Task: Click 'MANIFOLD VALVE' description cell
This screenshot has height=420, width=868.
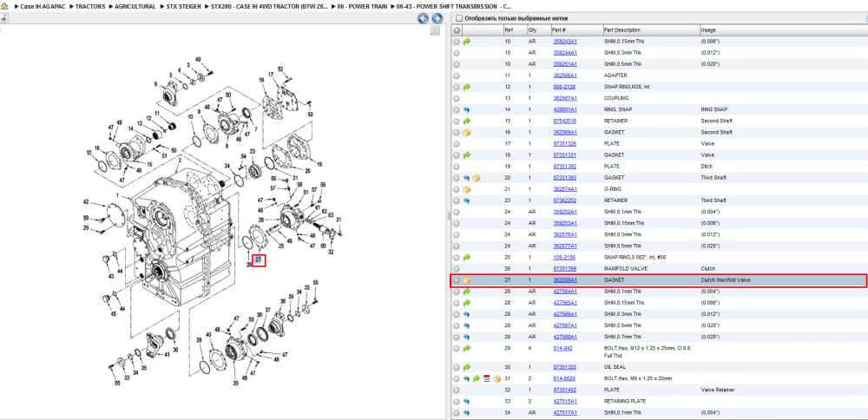Action: click(624, 269)
